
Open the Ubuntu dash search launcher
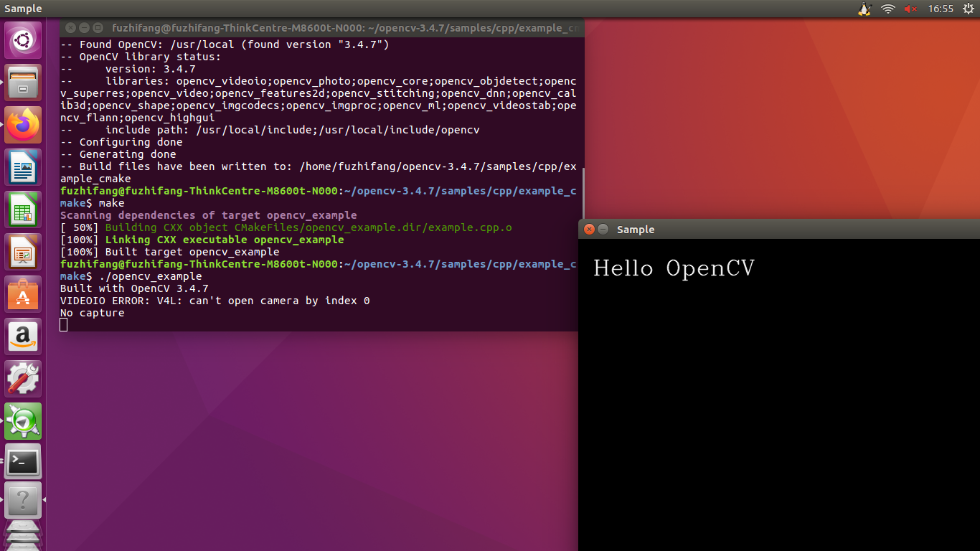[x=24, y=40]
